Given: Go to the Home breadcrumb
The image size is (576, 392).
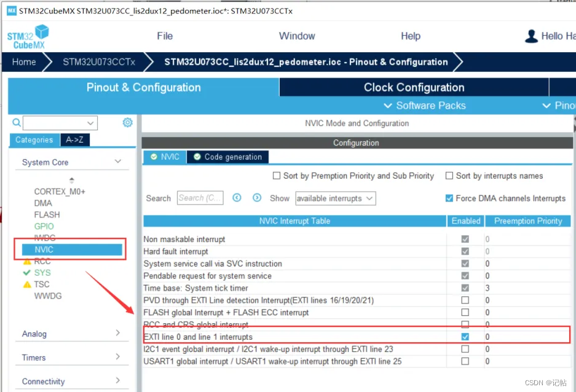Looking at the screenshot, I should pos(24,62).
